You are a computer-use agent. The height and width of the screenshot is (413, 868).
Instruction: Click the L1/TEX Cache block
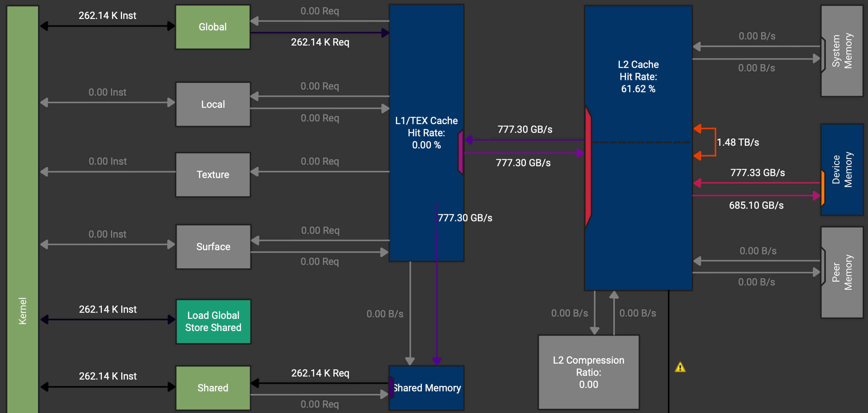[x=426, y=133]
